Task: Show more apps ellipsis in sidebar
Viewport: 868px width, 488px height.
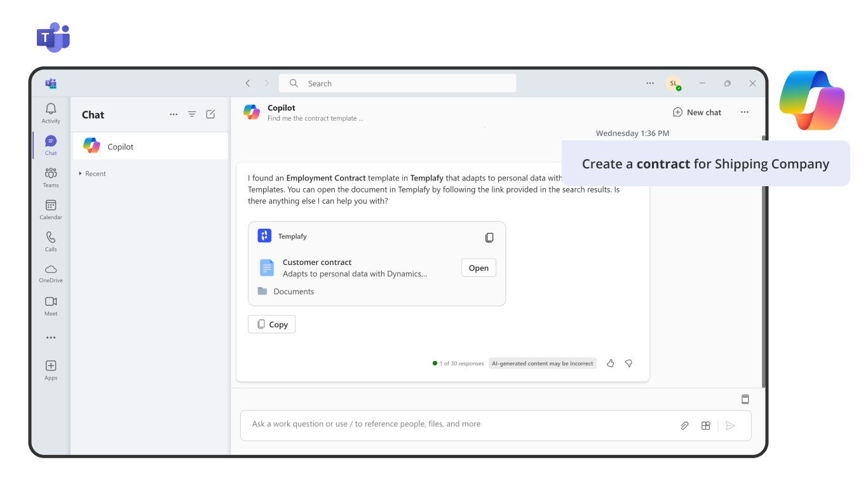Action: point(51,338)
